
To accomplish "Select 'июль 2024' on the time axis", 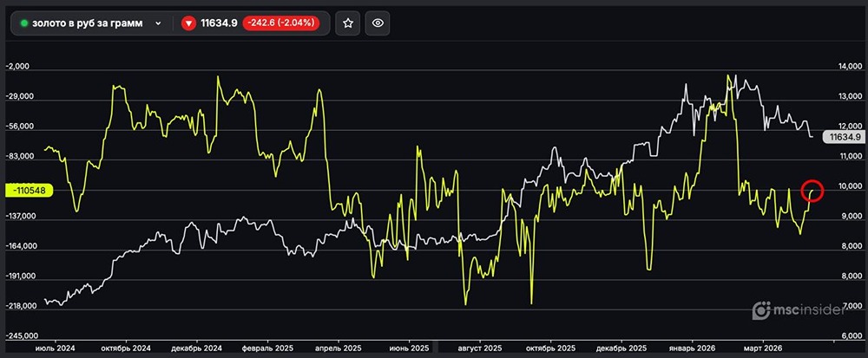I will coord(55,348).
